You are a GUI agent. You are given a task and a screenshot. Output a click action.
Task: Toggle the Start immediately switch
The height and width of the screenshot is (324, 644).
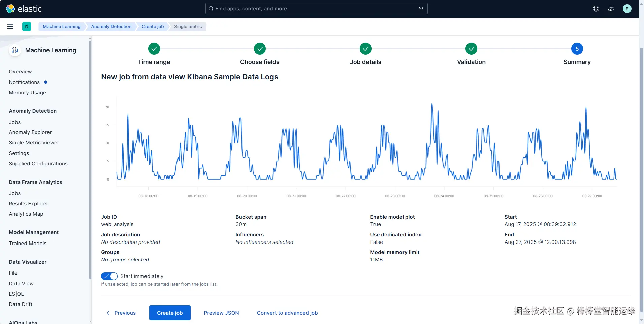coord(109,276)
